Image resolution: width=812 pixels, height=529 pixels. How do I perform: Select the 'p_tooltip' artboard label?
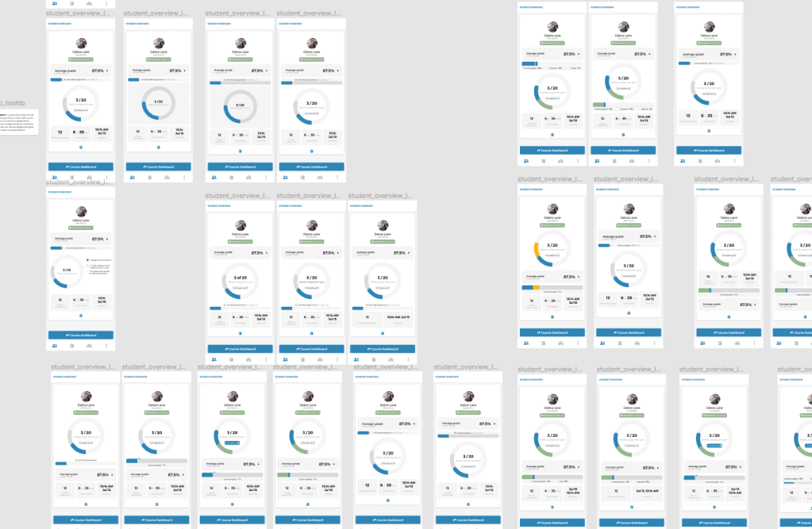12,103
